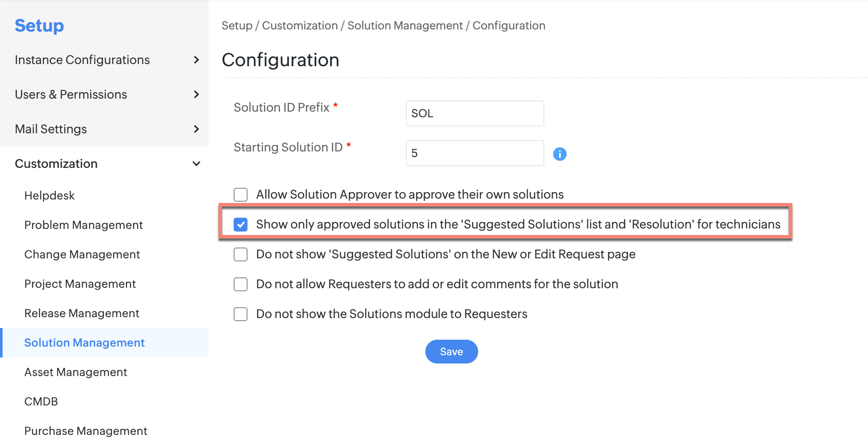Navigate to Release Management

(x=82, y=313)
